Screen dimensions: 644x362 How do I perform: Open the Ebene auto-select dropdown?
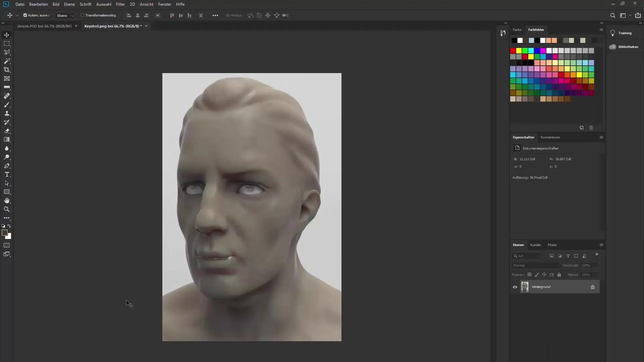[65, 15]
